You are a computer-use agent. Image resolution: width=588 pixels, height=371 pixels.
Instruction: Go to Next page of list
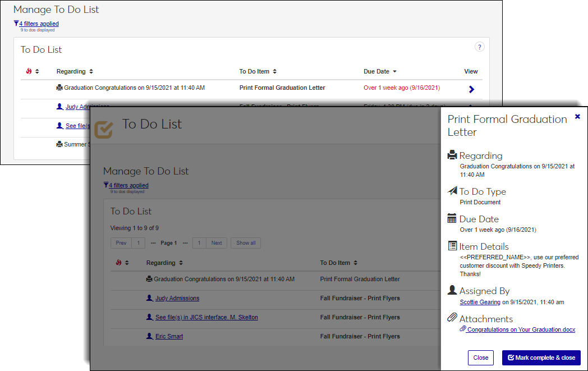217,243
